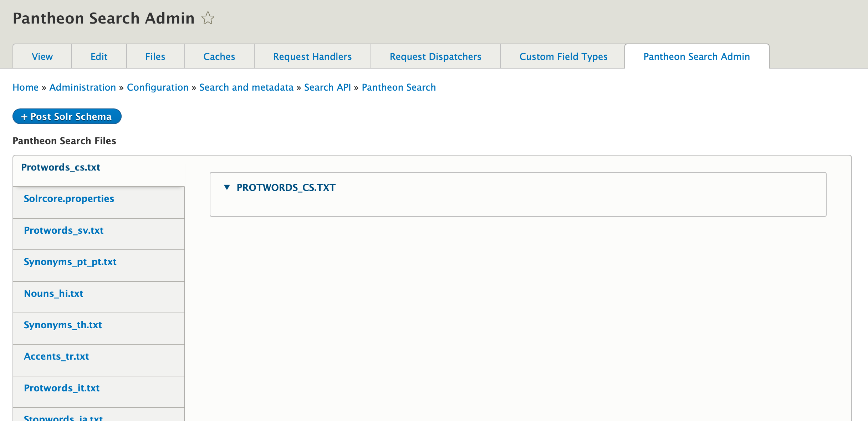Image resolution: width=868 pixels, height=421 pixels.
Task: Open the Custom Field Types tab
Action: coord(563,56)
